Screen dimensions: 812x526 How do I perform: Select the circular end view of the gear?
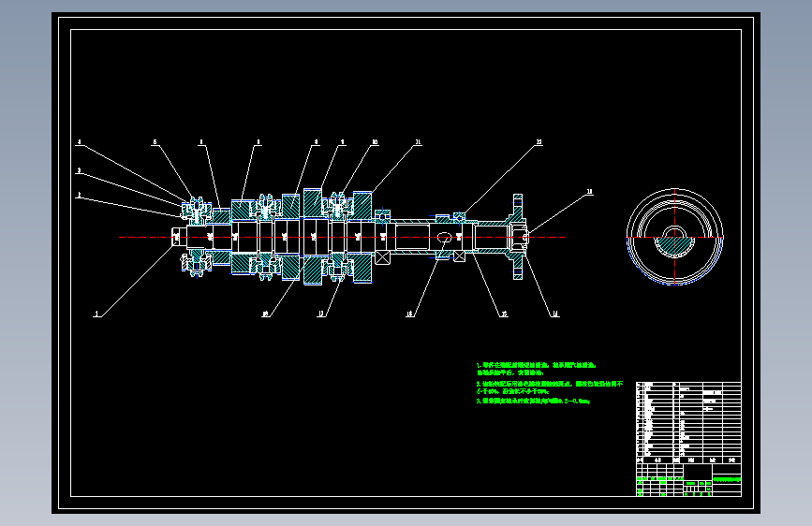674,237
